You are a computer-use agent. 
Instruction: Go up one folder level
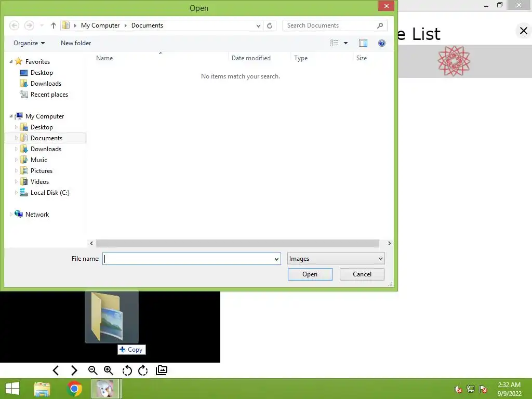[x=54, y=25]
